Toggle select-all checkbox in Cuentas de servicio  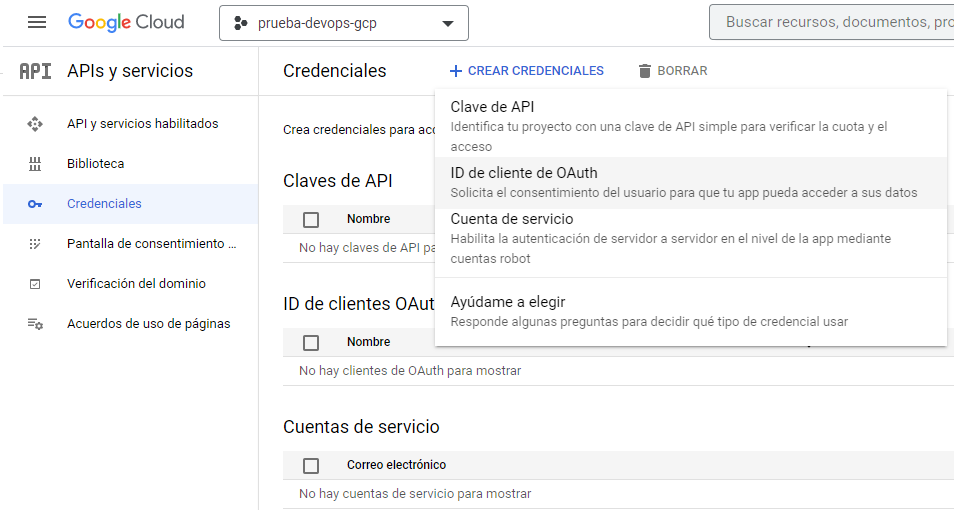click(x=311, y=465)
